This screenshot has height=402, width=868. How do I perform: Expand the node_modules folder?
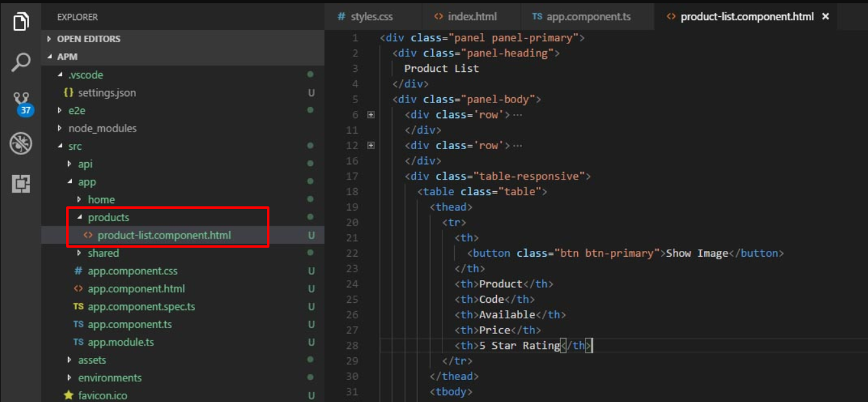coord(60,128)
